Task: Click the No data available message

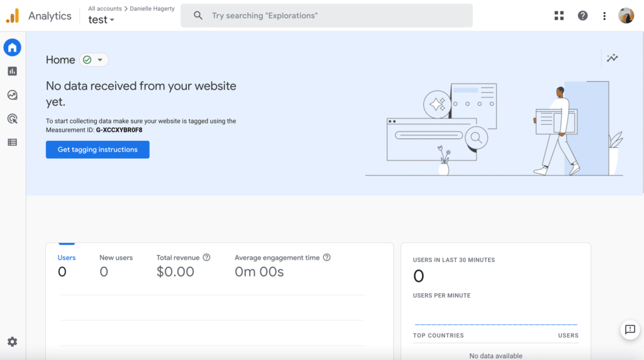Action: click(x=496, y=356)
